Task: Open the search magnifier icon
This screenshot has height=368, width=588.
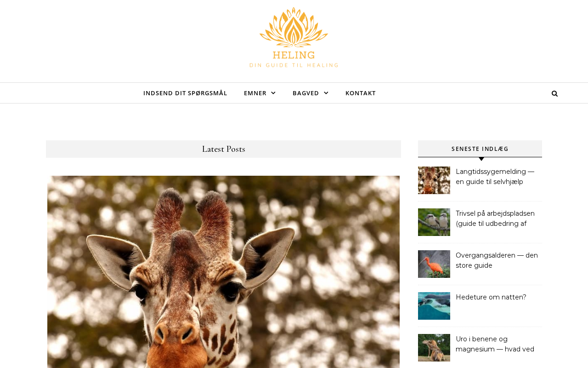Action: click(x=554, y=93)
